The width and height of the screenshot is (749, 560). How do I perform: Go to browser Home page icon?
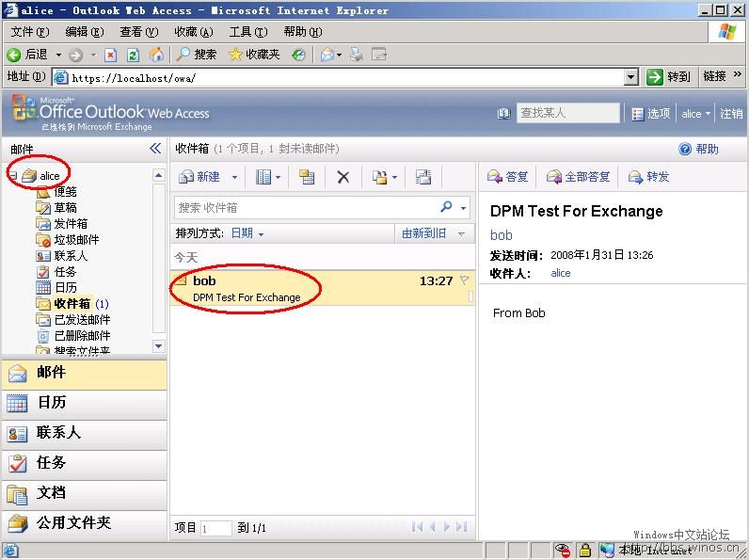point(156,55)
